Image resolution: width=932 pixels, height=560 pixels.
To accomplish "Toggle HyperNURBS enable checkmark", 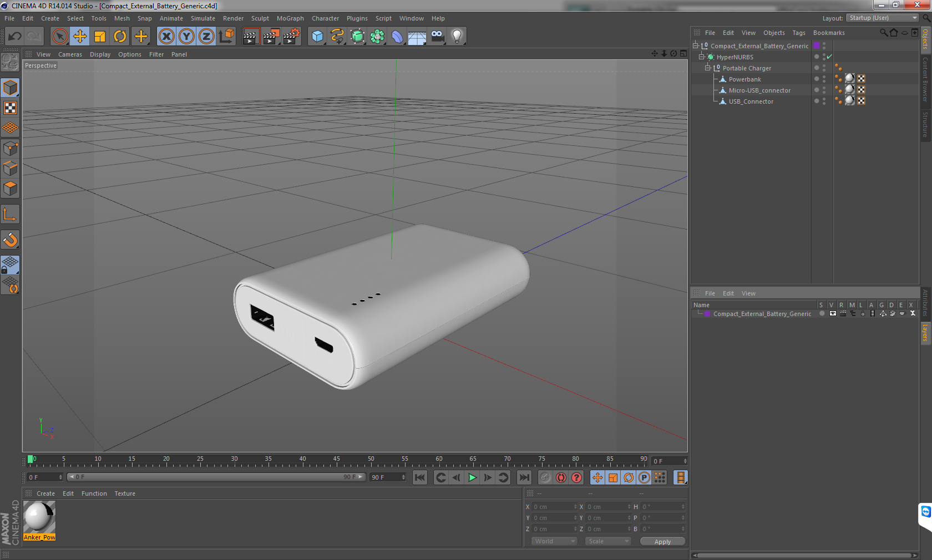I will pos(829,57).
